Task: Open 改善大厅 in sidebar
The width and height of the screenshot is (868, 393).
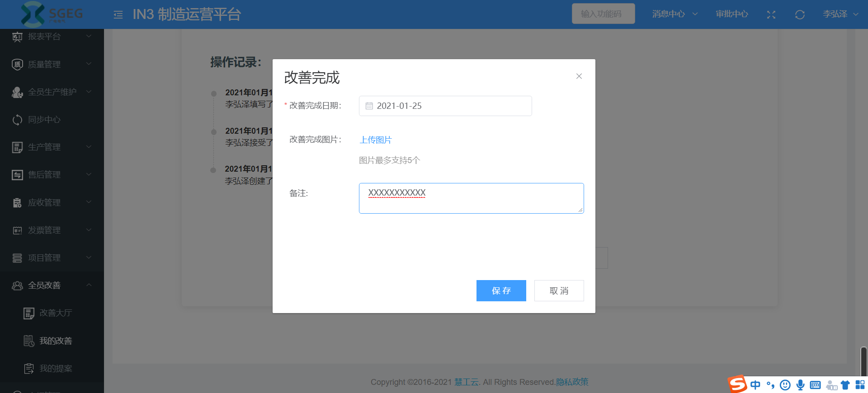Action: coord(56,313)
